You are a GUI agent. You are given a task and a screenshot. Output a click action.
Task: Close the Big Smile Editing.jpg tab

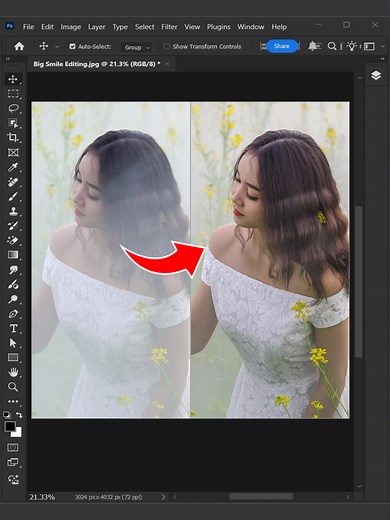click(x=167, y=64)
